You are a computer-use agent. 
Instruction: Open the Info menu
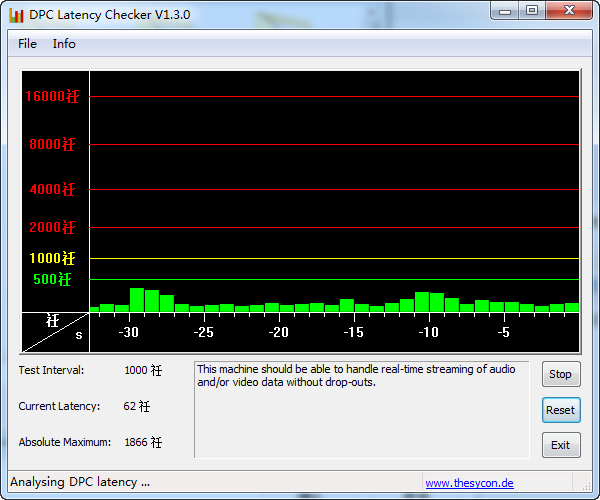64,44
